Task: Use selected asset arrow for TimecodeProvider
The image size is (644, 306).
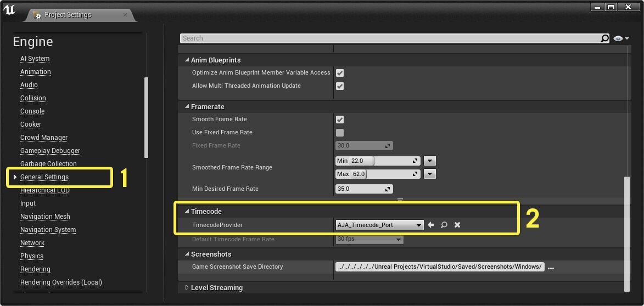Action: [431, 225]
